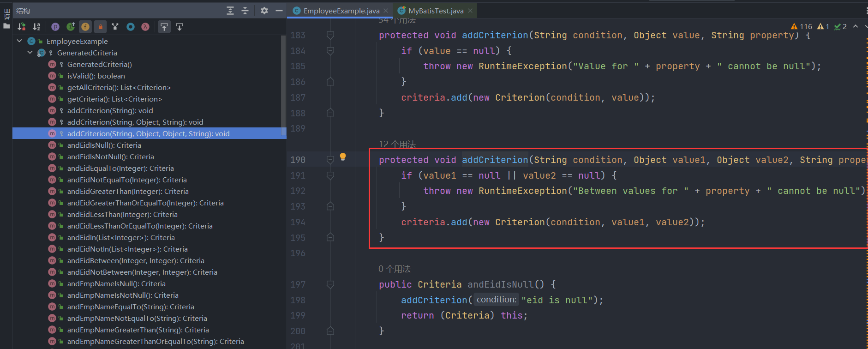Select addCriterion(String, Object, Object, String) node
Screen dimensions: 868x349
148,133
